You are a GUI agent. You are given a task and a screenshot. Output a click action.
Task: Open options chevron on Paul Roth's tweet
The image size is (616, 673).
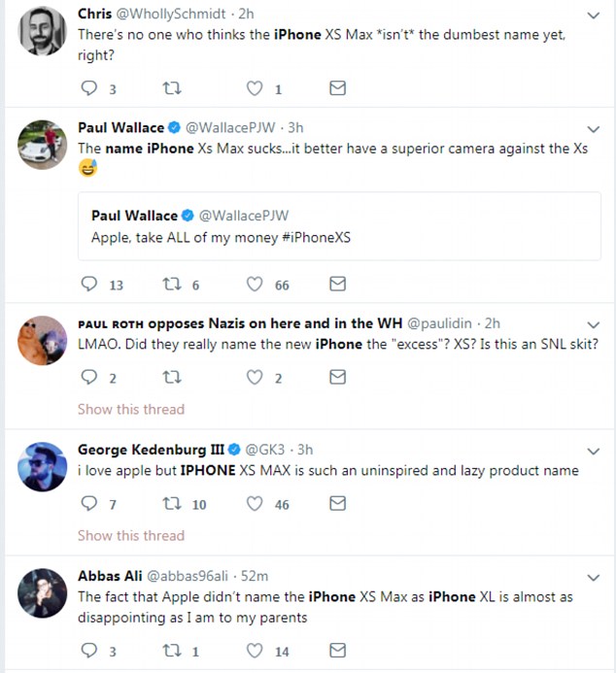click(594, 323)
